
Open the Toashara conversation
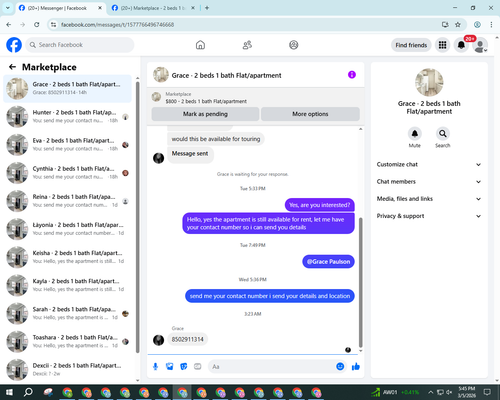[x=67, y=341]
